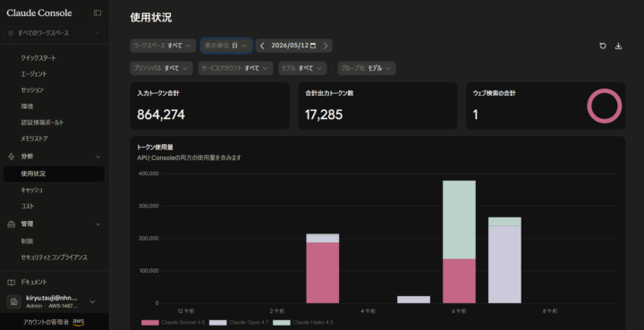Click the トークン使用量 chart title
The height and width of the screenshot is (330, 644).
coord(156,148)
